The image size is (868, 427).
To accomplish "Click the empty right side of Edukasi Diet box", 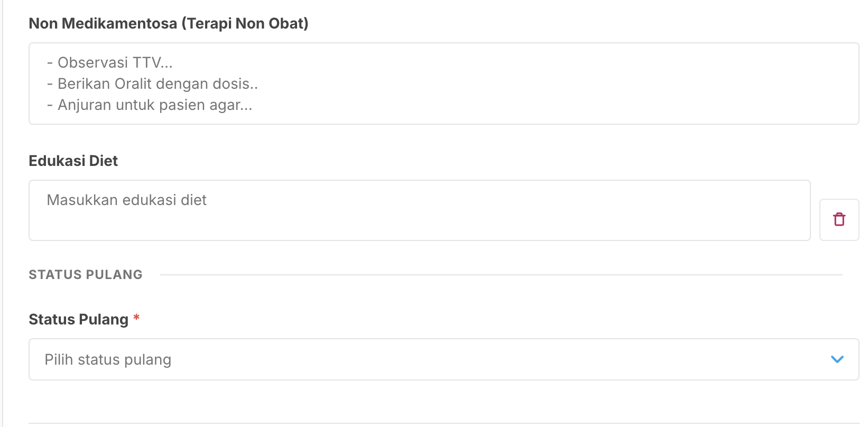I will pos(661,211).
